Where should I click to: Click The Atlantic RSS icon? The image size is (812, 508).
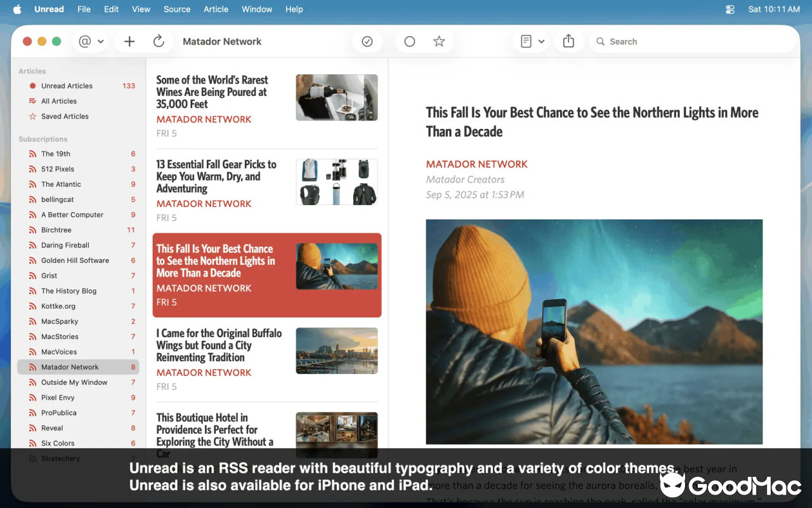click(32, 184)
